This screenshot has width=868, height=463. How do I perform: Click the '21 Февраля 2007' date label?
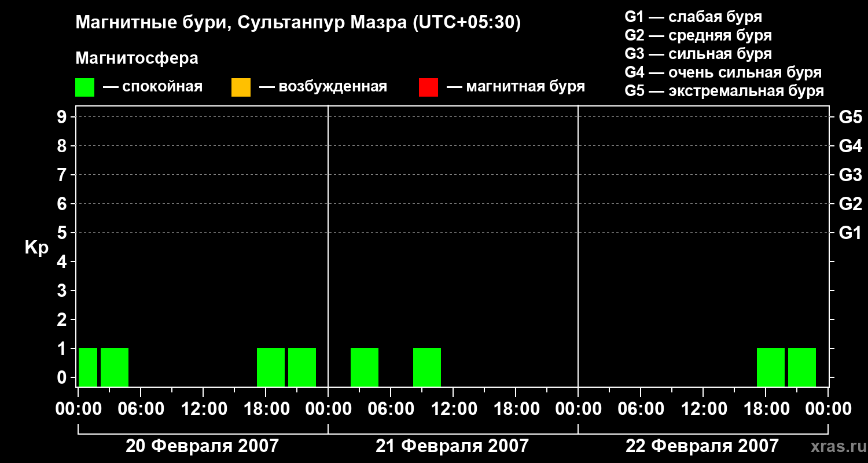click(x=453, y=446)
